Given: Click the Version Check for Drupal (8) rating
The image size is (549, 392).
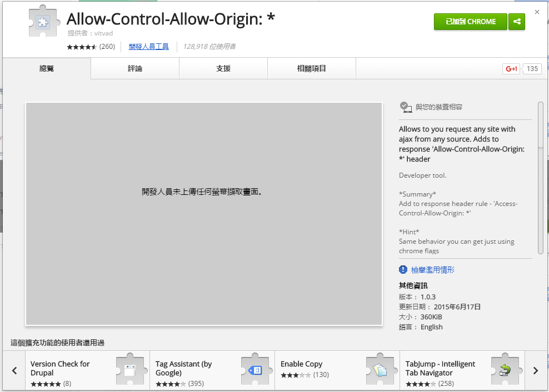Looking at the screenshot, I should pyautogui.click(x=51, y=384).
